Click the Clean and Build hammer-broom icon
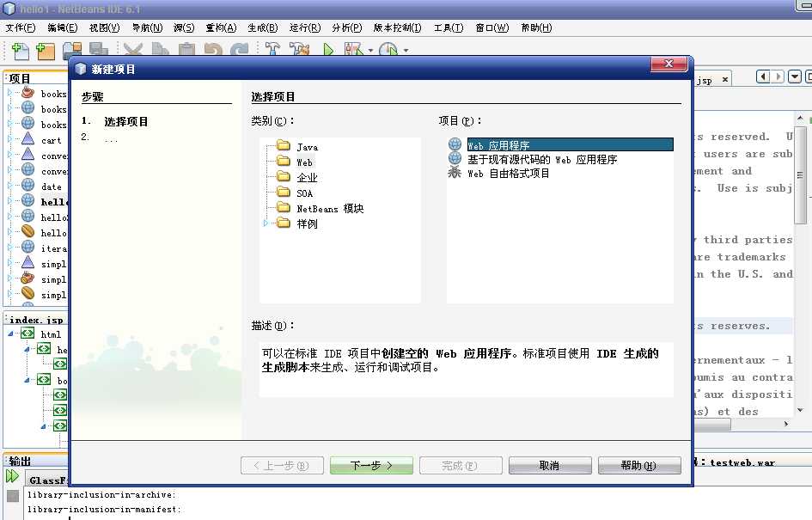 coord(299,50)
